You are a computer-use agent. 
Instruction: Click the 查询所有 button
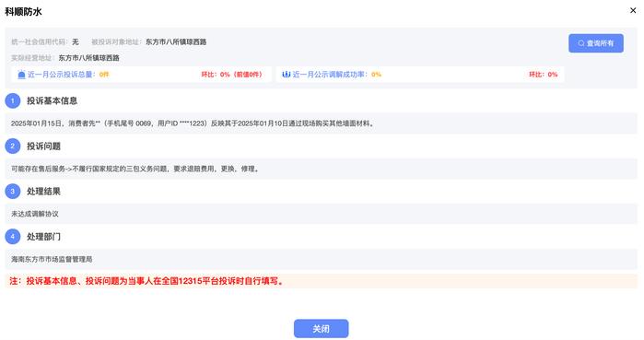point(595,43)
